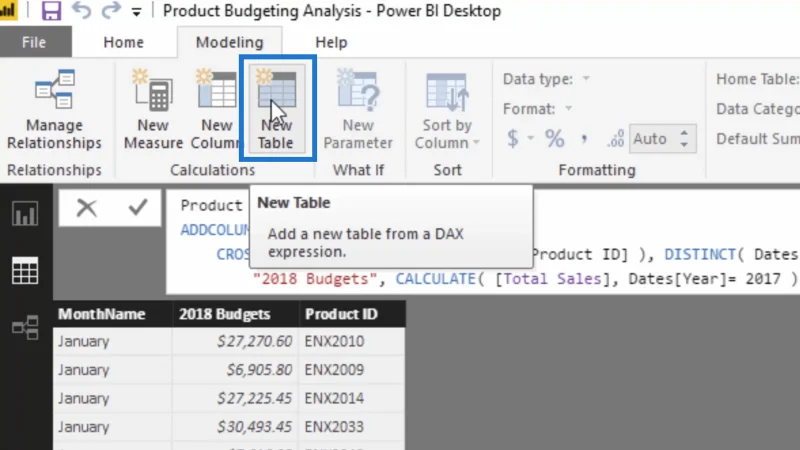Add a New Column

[216, 109]
